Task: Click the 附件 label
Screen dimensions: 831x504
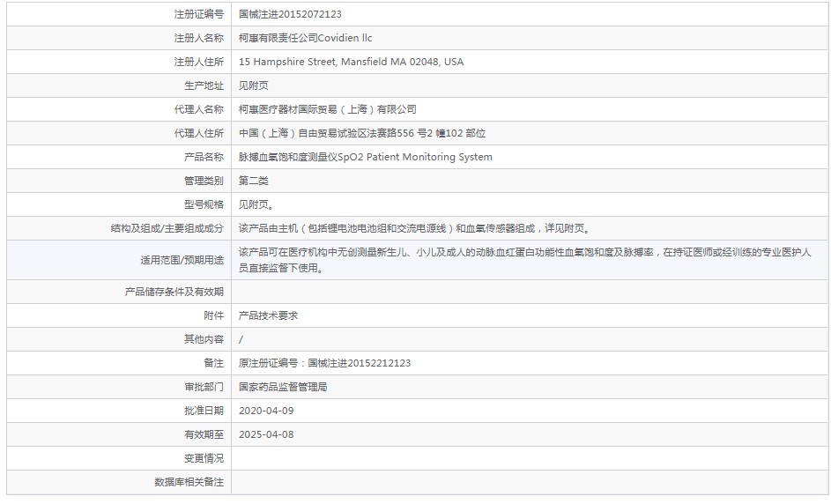Action: pos(213,315)
